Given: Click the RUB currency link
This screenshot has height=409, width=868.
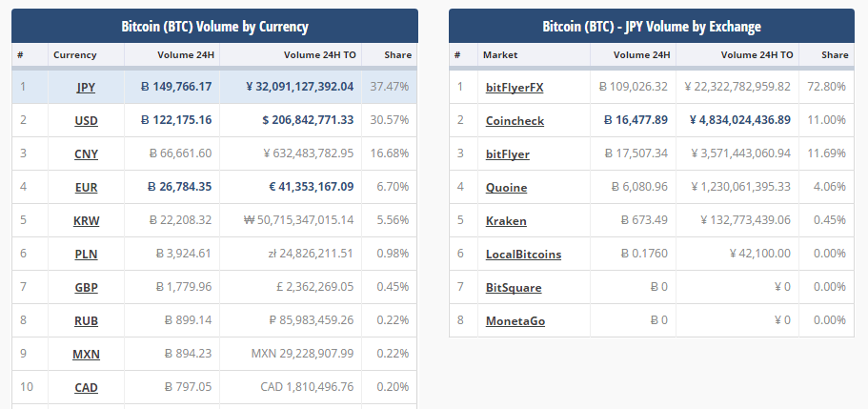Looking at the screenshot, I should 86,321.
